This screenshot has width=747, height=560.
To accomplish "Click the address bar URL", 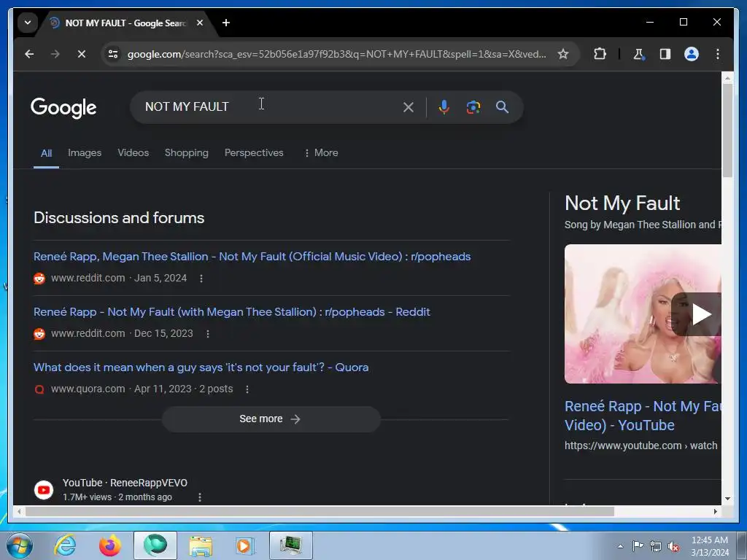I will (x=336, y=54).
